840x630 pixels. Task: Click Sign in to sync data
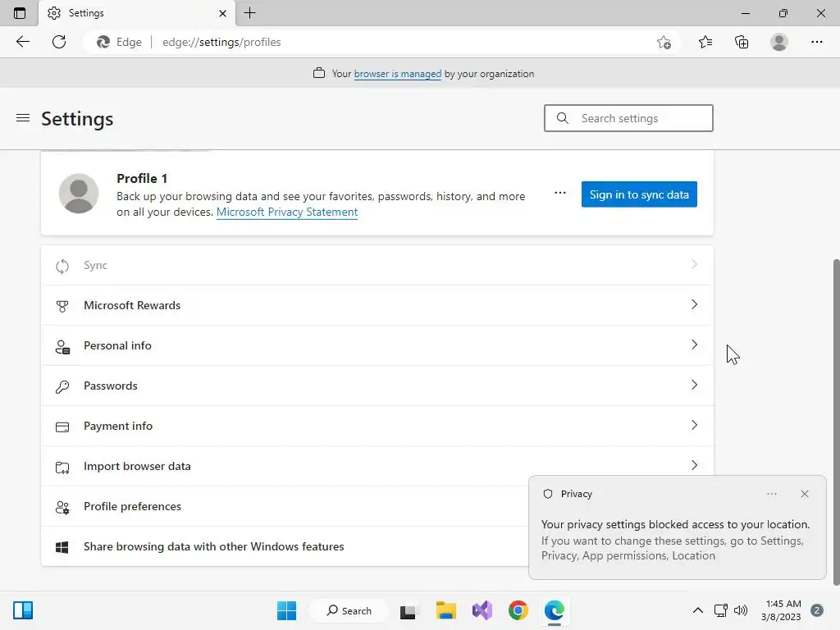639,194
